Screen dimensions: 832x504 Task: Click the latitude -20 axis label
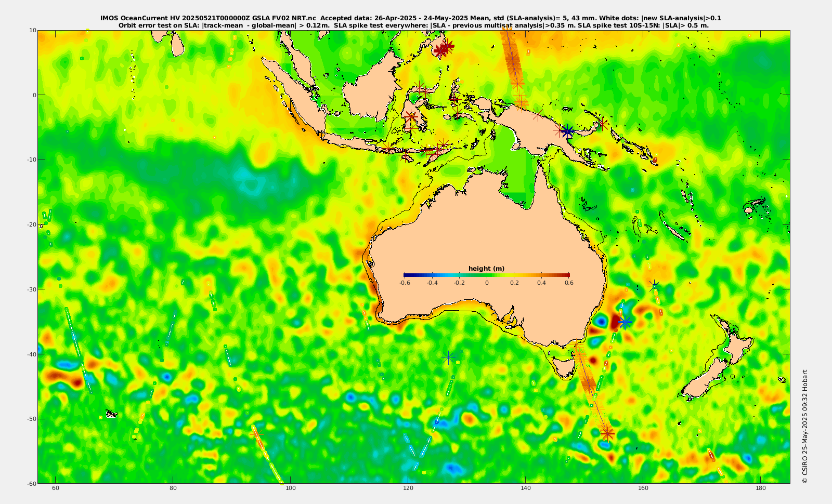pos(31,224)
